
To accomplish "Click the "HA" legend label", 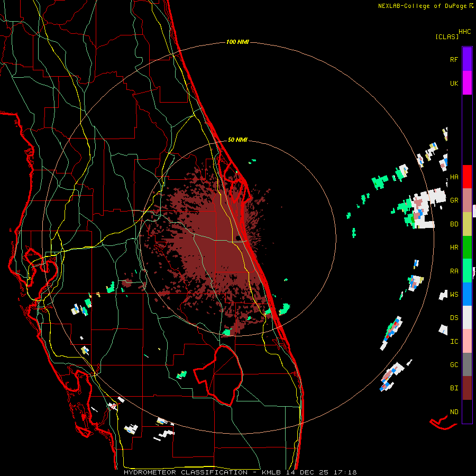I will coord(454,177).
